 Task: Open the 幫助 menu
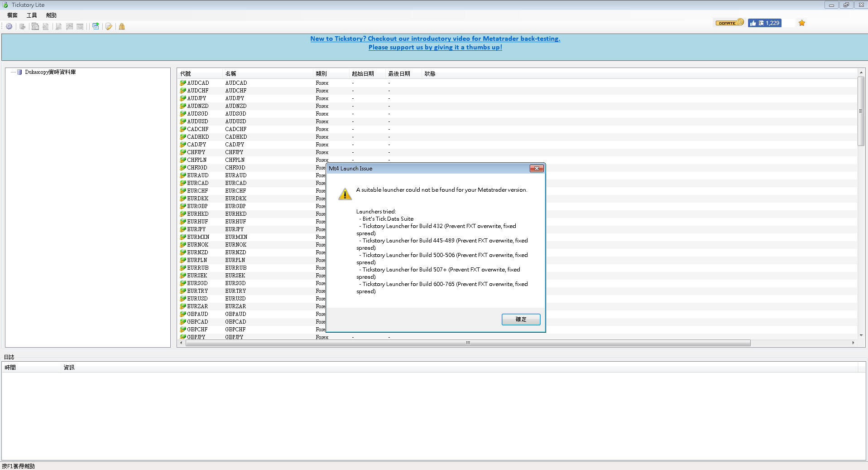click(x=51, y=15)
